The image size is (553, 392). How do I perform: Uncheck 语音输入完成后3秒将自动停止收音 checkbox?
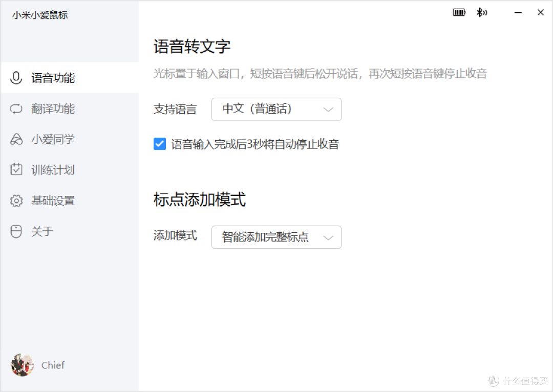tap(160, 144)
